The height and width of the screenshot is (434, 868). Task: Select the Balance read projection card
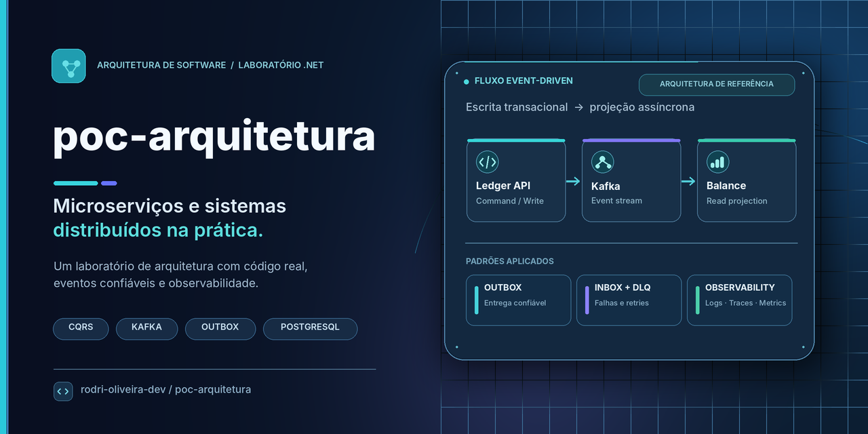click(747, 180)
